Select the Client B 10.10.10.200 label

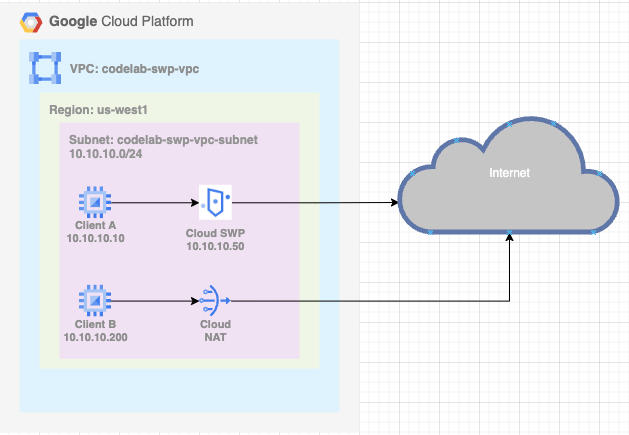click(96, 331)
